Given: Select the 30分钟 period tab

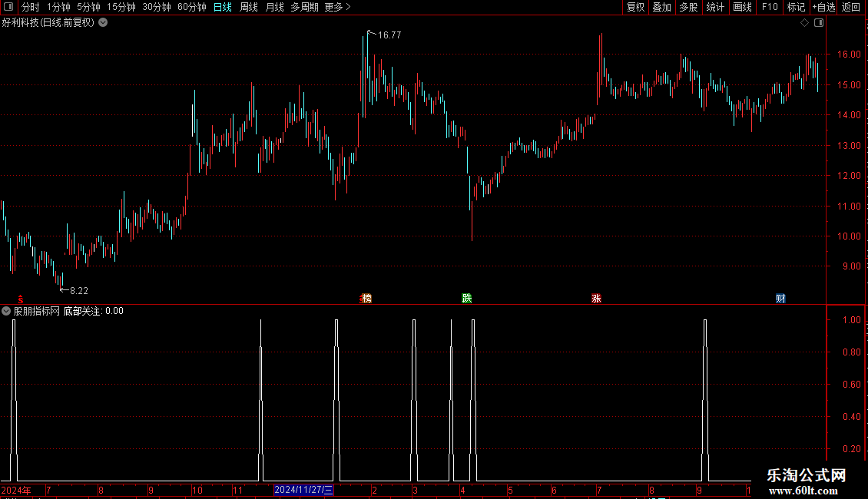Looking at the screenshot, I should (157, 7).
